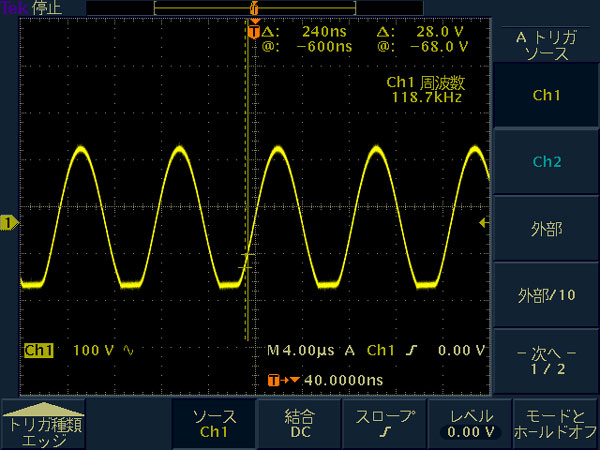Click the orange T delay icon
Image resolution: width=600 pixels, height=450 pixels.
pos(278,380)
